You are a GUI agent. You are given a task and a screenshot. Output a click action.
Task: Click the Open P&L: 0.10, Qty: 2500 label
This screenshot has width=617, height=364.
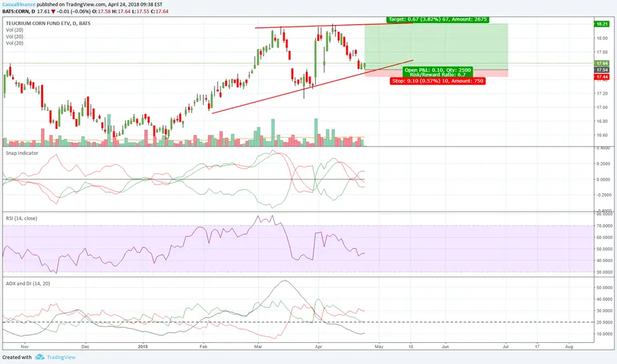tap(438, 69)
